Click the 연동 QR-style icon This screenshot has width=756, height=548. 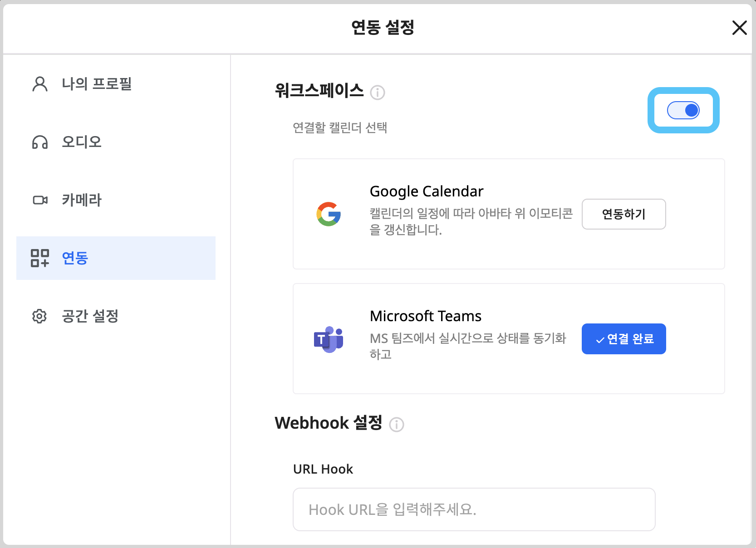click(x=40, y=258)
